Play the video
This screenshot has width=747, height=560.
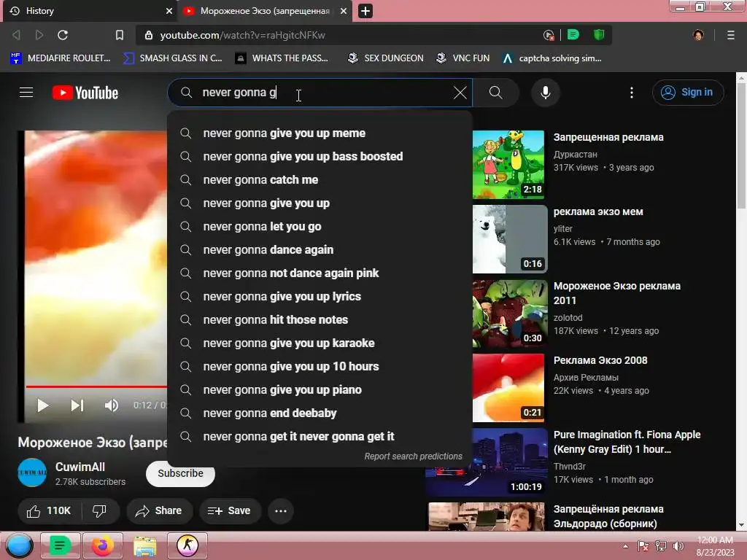(43, 405)
